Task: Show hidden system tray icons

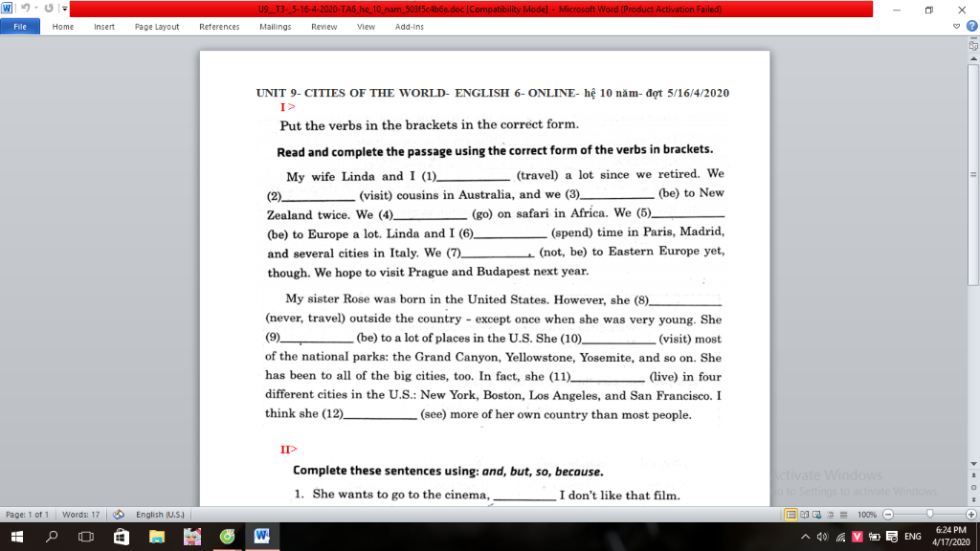Action: tap(805, 537)
